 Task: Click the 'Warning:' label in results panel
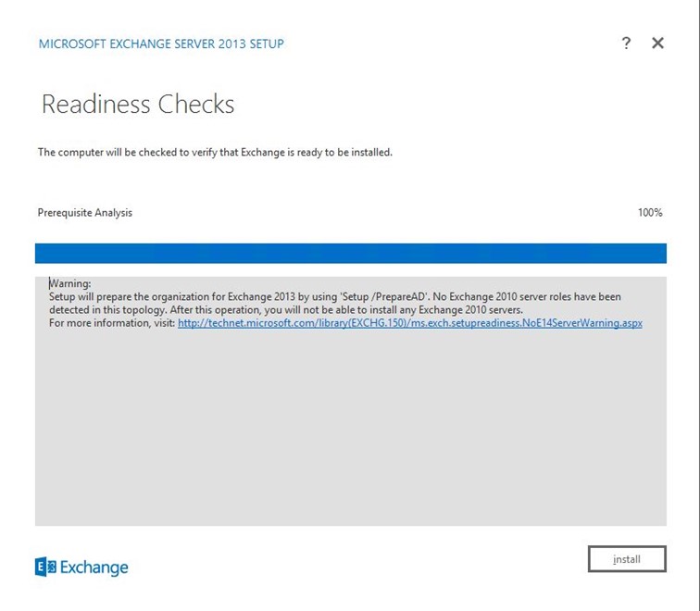(70, 283)
